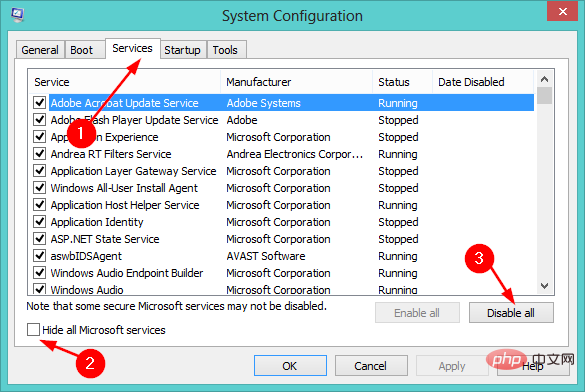The height and width of the screenshot is (392, 585).
Task: Select the Andrea RT Filters Service row
Action: [281, 154]
